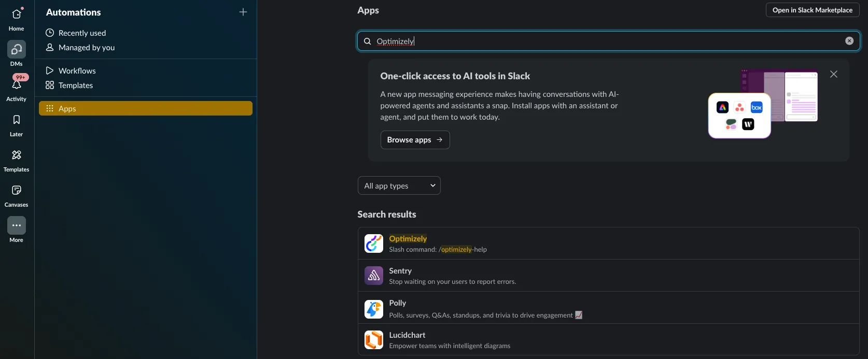Image resolution: width=868 pixels, height=359 pixels.
Task: Open the DMs icon in sidebar
Action: pos(17,50)
